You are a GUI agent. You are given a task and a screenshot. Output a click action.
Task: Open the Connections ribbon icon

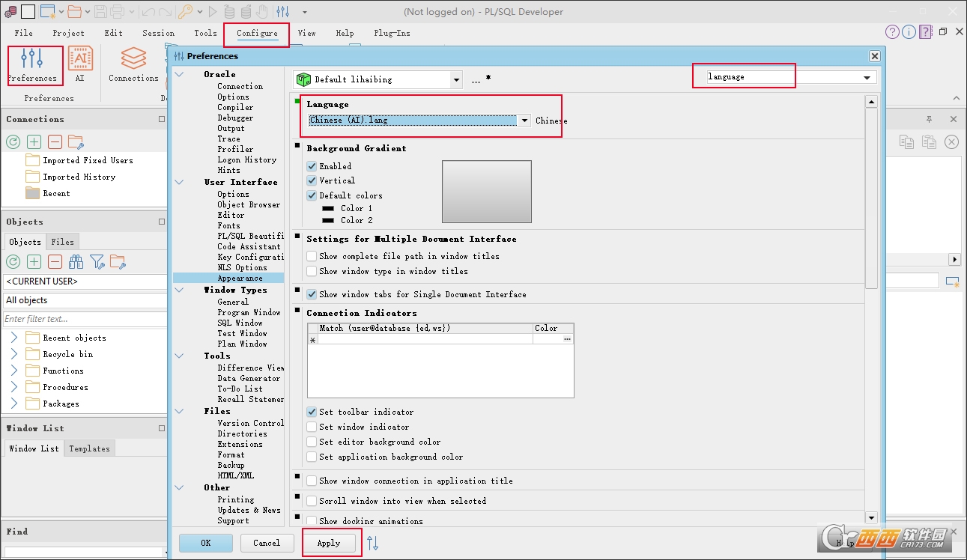click(133, 65)
